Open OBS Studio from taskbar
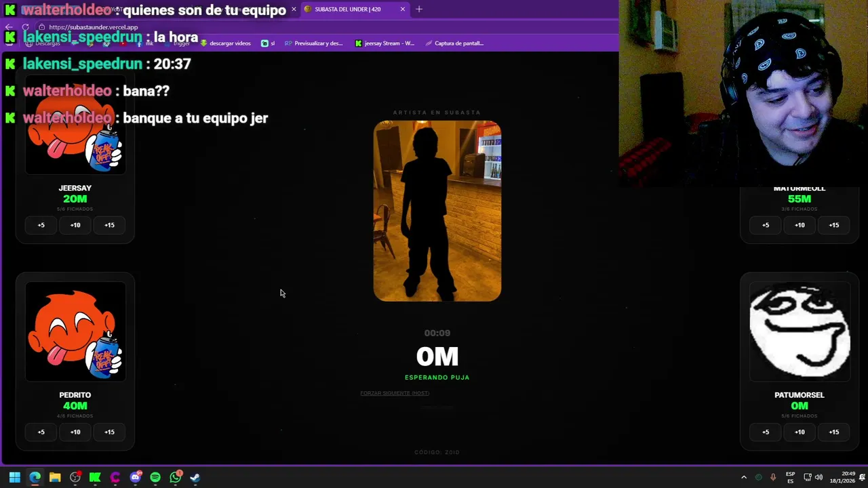 [x=75, y=477]
